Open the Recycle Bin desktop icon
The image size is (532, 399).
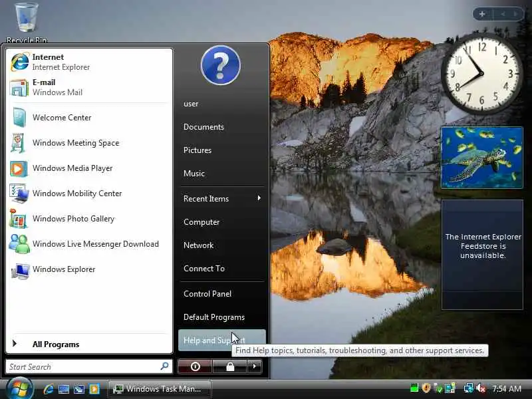[x=27, y=23]
